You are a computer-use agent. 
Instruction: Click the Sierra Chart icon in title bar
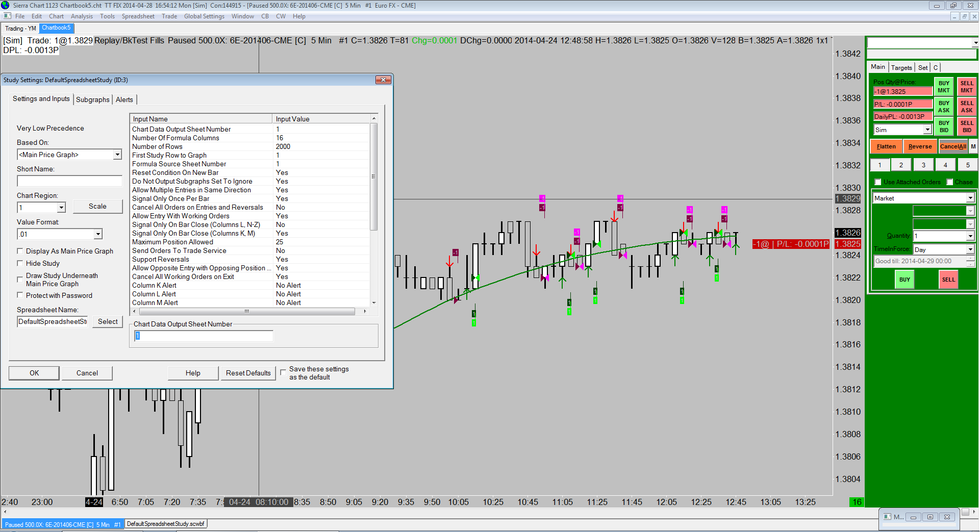tap(6, 5)
